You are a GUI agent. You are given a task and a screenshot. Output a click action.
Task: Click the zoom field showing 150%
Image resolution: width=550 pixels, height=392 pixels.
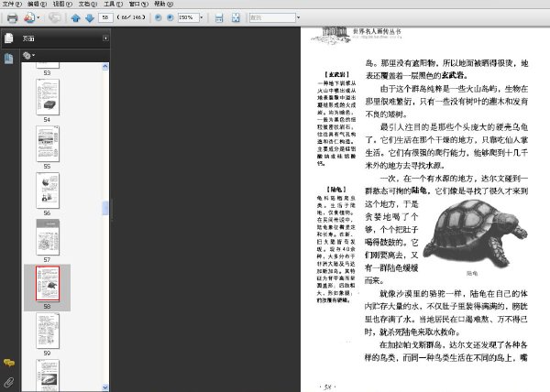(188, 17)
